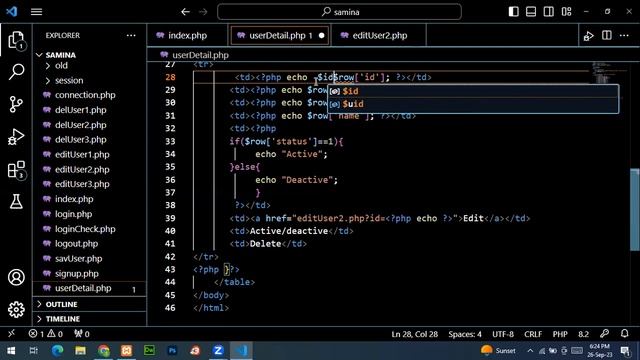Open connection.php in the explorer
The image size is (640, 360).
85,95
